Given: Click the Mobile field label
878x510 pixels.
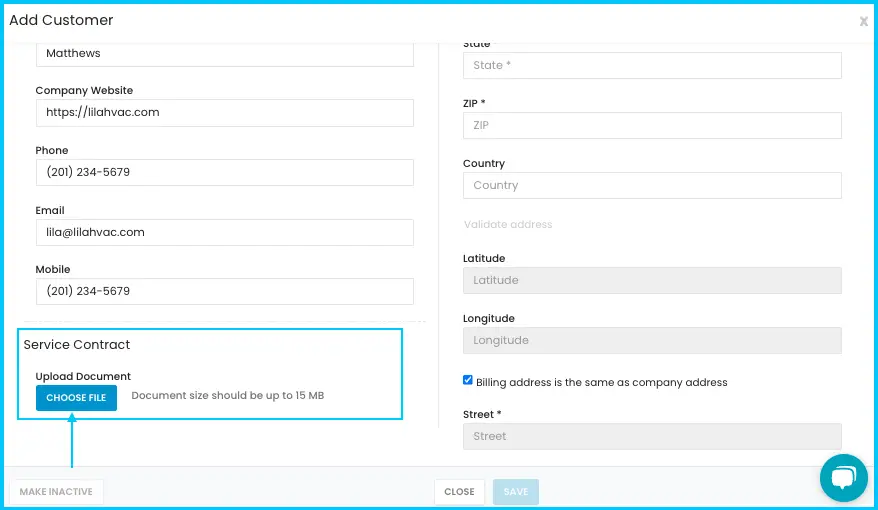Looking at the screenshot, I should coord(53,269).
